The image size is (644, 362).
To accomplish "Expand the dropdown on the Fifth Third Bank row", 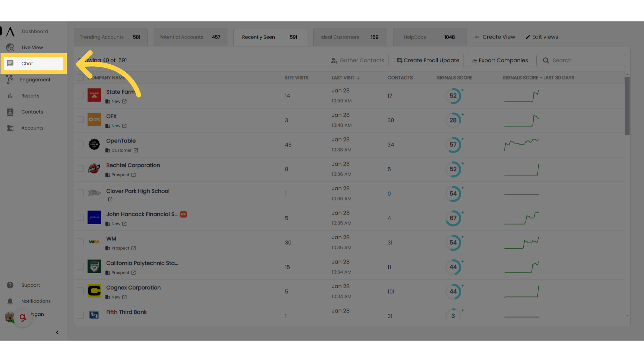I will [x=627, y=315].
